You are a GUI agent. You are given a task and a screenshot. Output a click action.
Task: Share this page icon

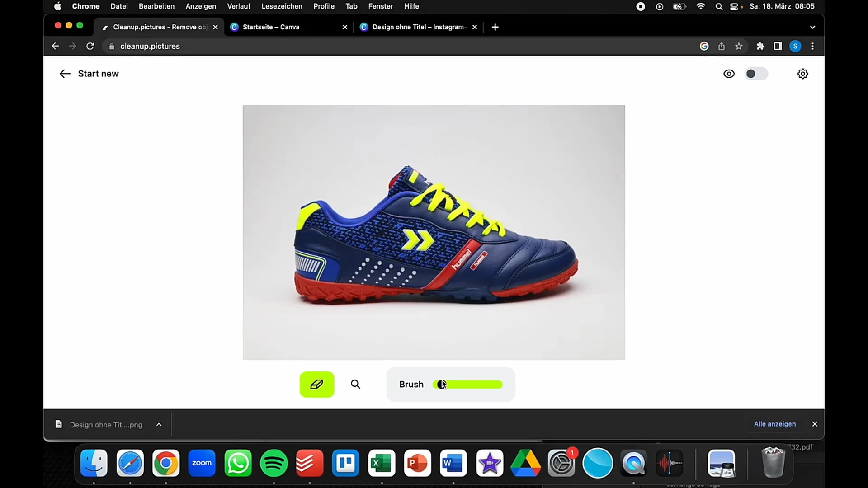coord(722,46)
